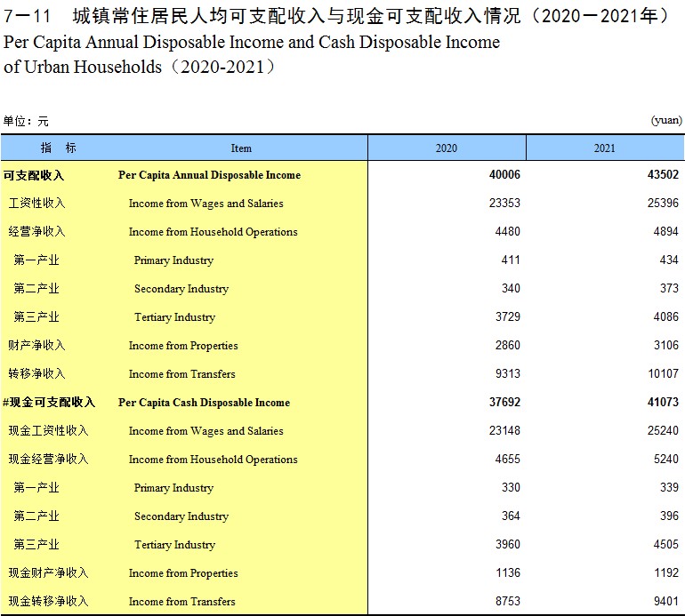Viewport: 685px width, 616px height.
Task: Click the cell showing 411
Action: pyautogui.click(x=511, y=260)
